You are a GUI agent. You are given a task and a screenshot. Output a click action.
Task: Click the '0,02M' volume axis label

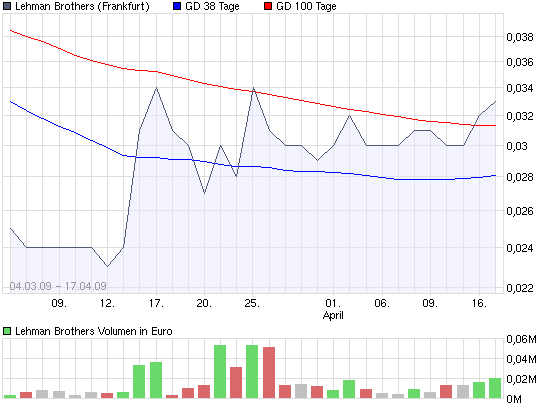tap(521, 379)
